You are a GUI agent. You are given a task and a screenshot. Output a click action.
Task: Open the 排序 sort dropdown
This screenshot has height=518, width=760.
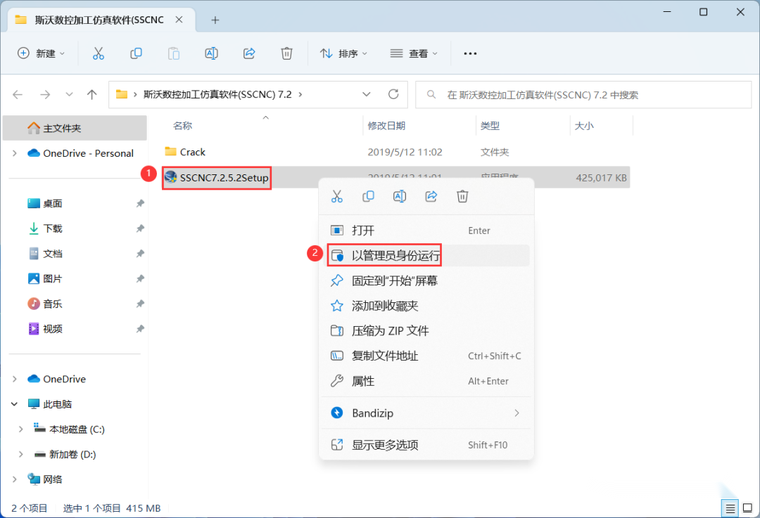(x=344, y=53)
